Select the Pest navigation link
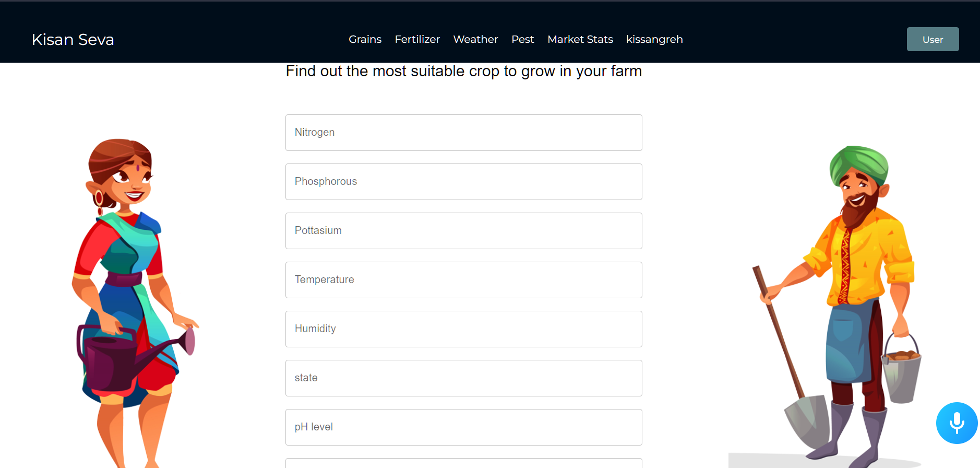 pos(522,39)
